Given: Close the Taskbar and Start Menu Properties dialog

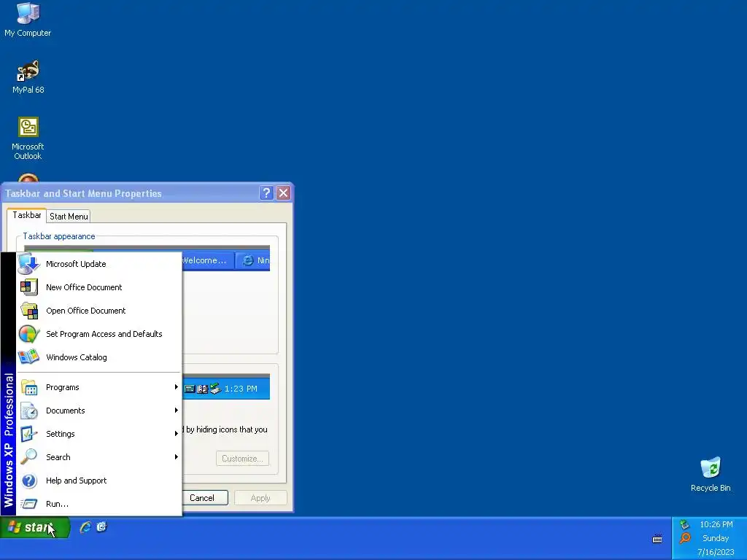Looking at the screenshot, I should tap(284, 192).
